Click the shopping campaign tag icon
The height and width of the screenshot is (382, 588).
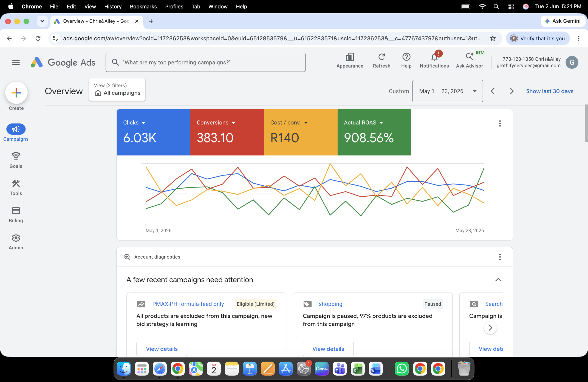point(307,304)
